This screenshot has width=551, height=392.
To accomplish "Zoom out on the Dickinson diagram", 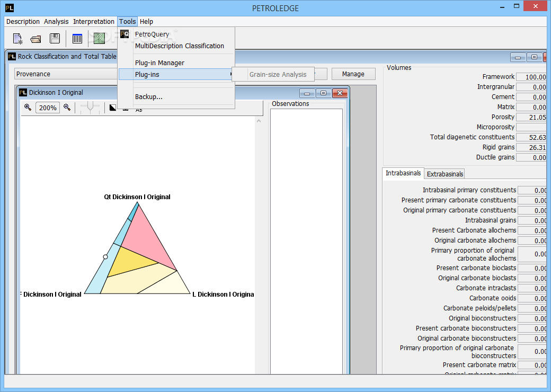I will coord(67,108).
